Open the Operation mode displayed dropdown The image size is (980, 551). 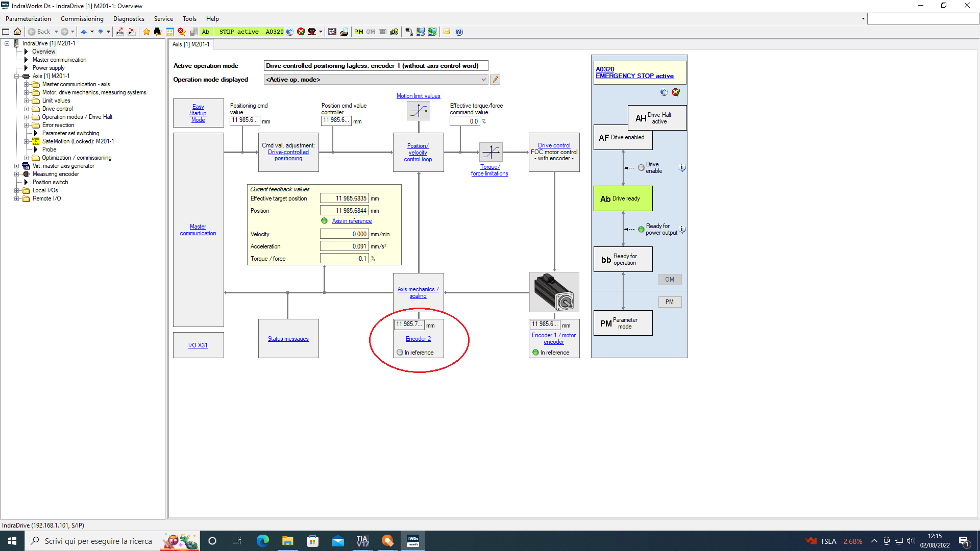click(x=483, y=80)
